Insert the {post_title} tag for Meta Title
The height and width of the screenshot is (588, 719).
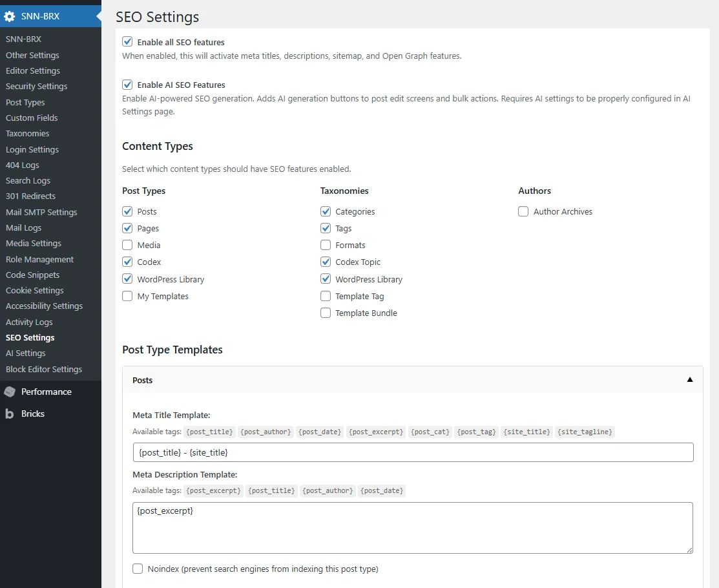tap(209, 432)
